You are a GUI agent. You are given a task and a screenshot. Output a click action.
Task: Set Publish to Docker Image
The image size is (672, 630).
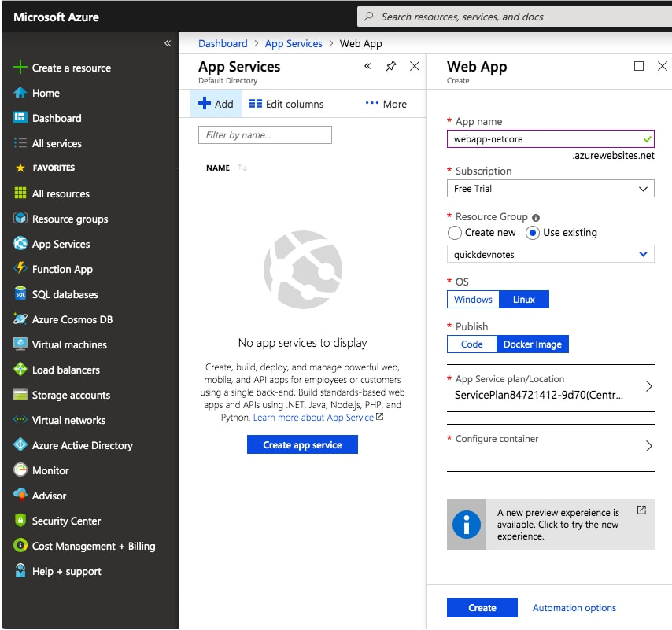533,344
